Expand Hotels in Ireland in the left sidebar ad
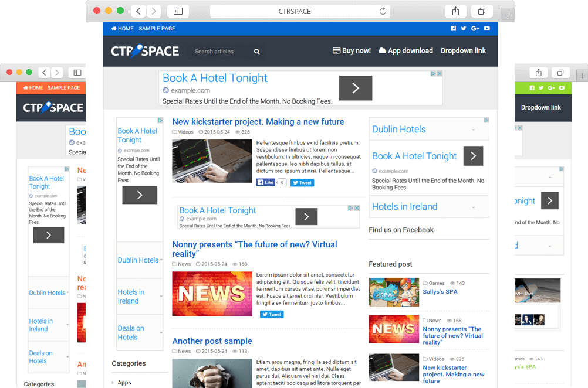588x388 pixels. coord(140,297)
